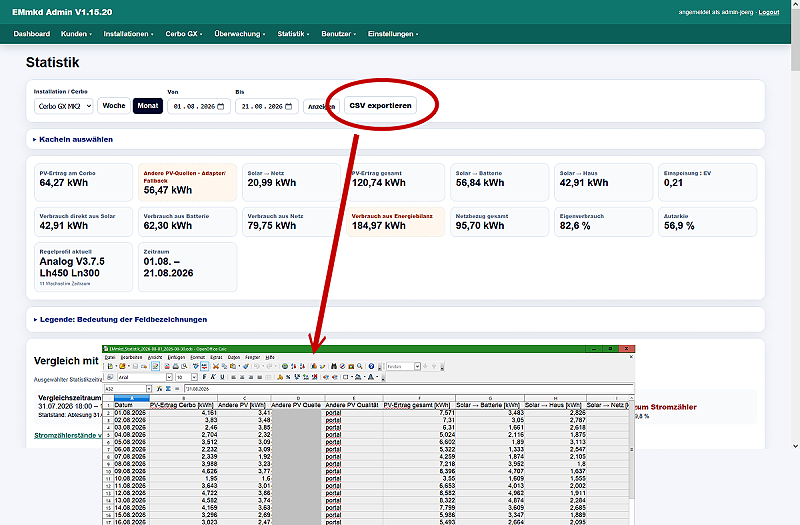Go to Dashboard in the navigation bar

[x=32, y=34]
